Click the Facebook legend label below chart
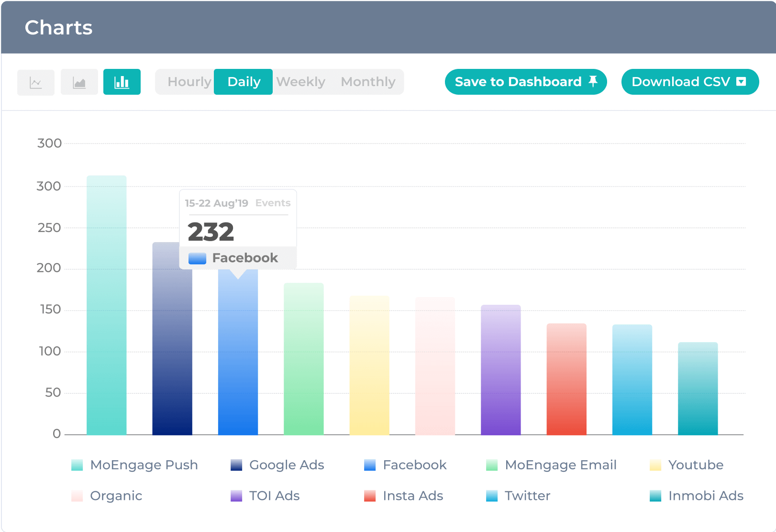This screenshot has width=776, height=532. tap(415, 465)
